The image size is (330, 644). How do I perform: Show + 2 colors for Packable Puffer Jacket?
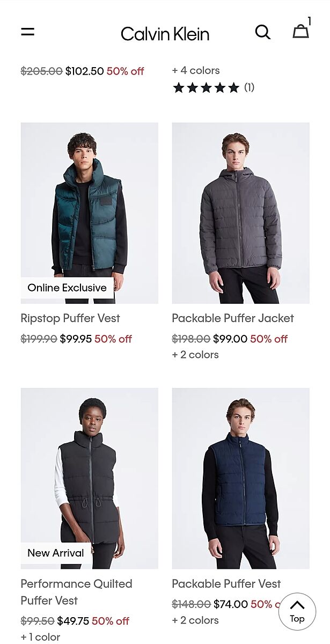point(195,355)
